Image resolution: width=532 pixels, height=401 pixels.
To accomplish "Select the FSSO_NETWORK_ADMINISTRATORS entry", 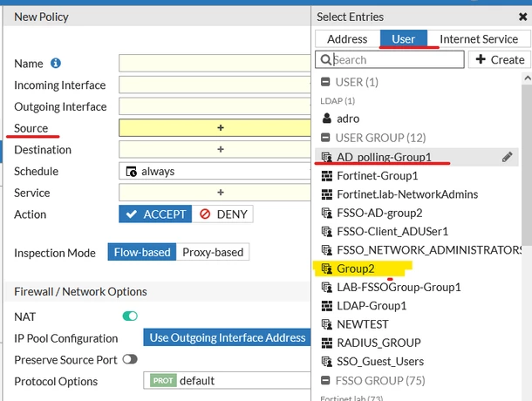I will click(417, 250).
